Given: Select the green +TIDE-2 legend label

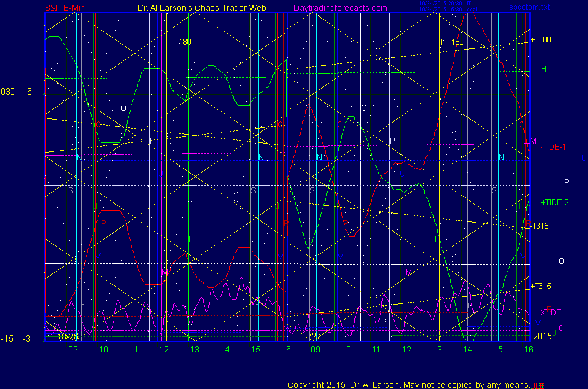Looking at the screenshot, I should pyautogui.click(x=554, y=202).
